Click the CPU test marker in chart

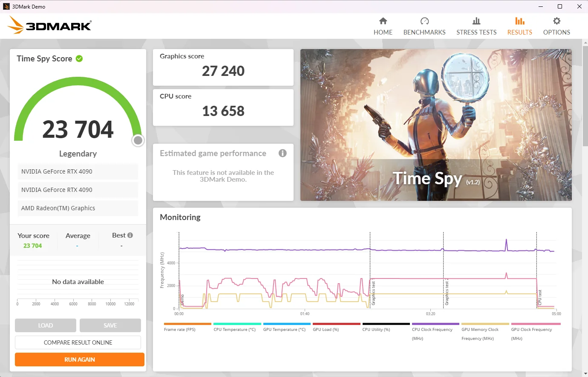[x=536, y=270]
